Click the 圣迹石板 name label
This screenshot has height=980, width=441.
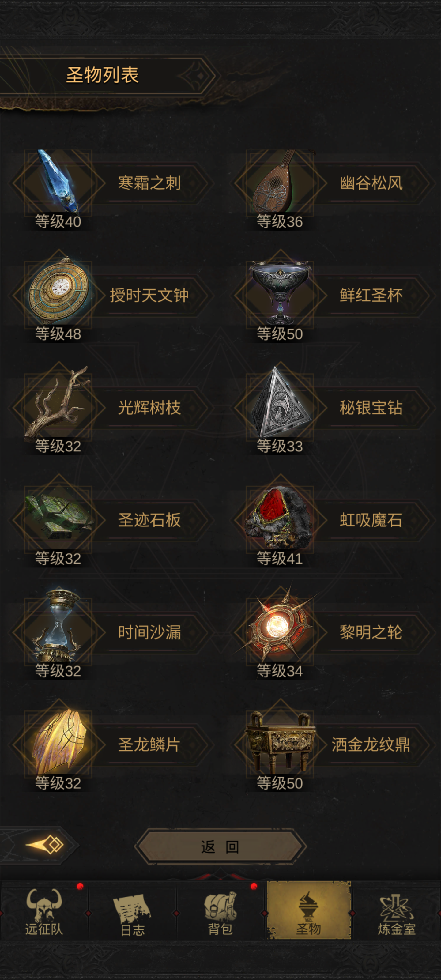[x=149, y=520]
